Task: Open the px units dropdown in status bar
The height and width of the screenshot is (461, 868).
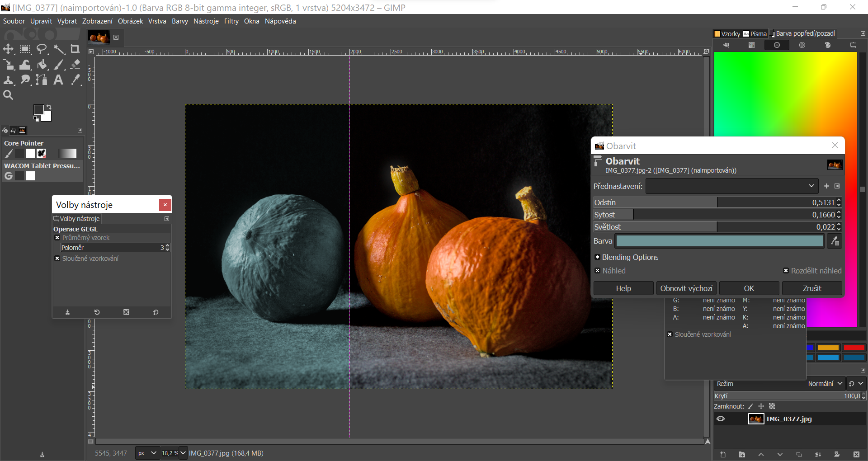Action: (x=147, y=453)
